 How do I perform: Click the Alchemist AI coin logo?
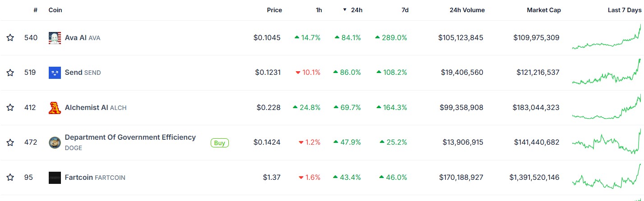pyautogui.click(x=55, y=108)
